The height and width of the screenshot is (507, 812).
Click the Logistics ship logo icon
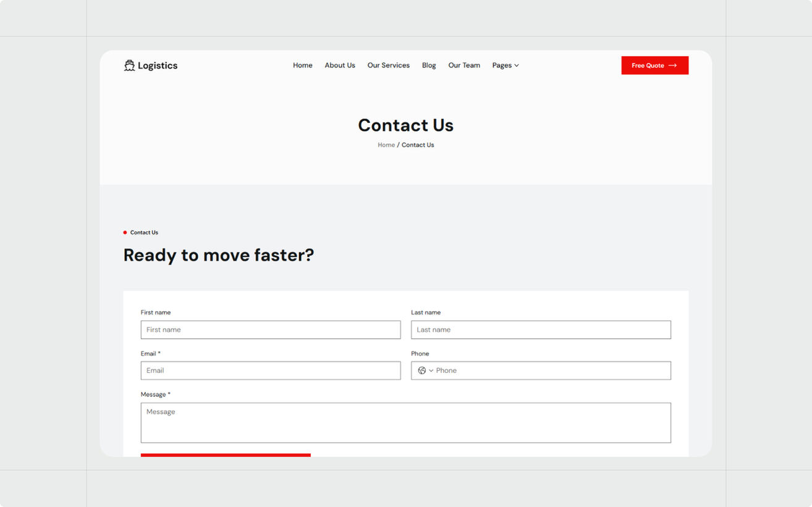coord(129,65)
